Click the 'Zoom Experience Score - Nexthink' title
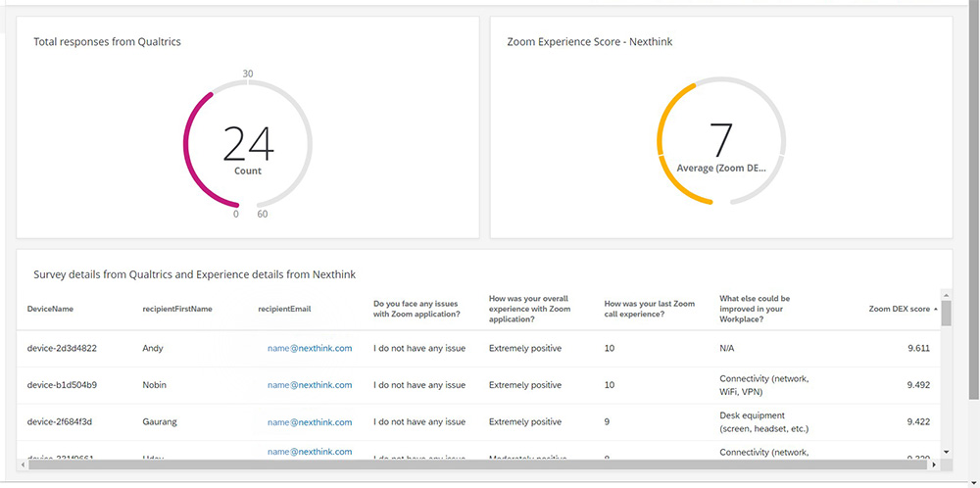 pos(589,42)
